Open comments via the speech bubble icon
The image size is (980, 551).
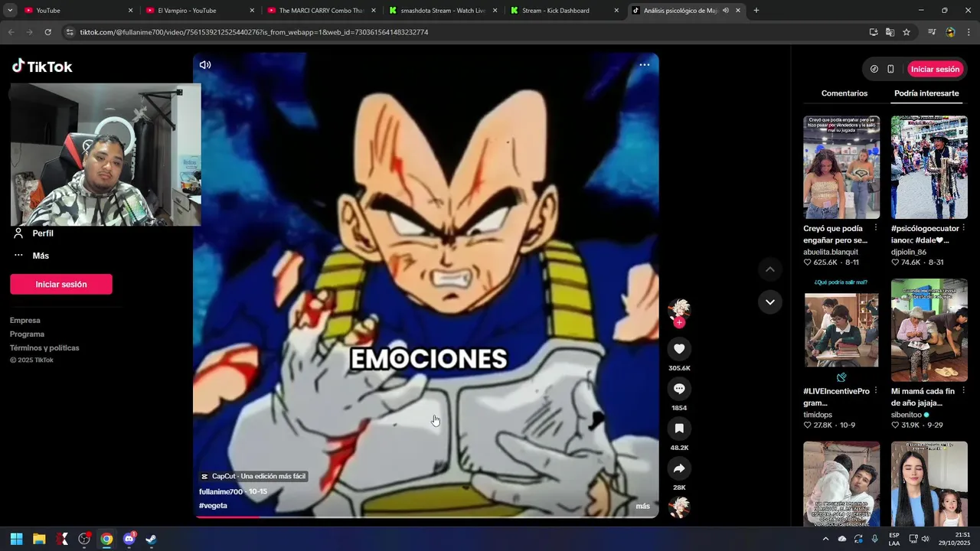[x=679, y=389]
